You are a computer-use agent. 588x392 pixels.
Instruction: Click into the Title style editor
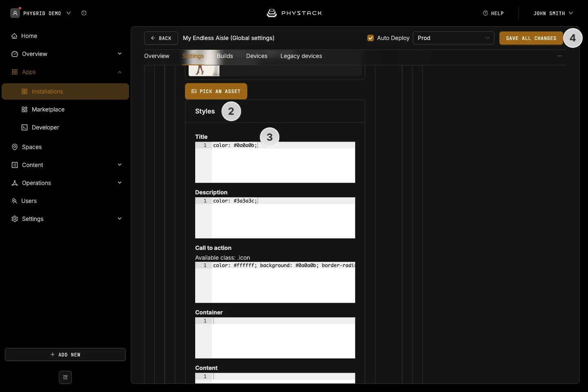[x=275, y=162]
